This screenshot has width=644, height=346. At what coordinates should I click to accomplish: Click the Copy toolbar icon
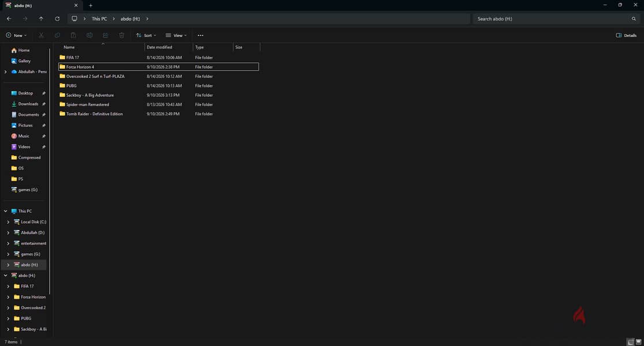[57, 35]
